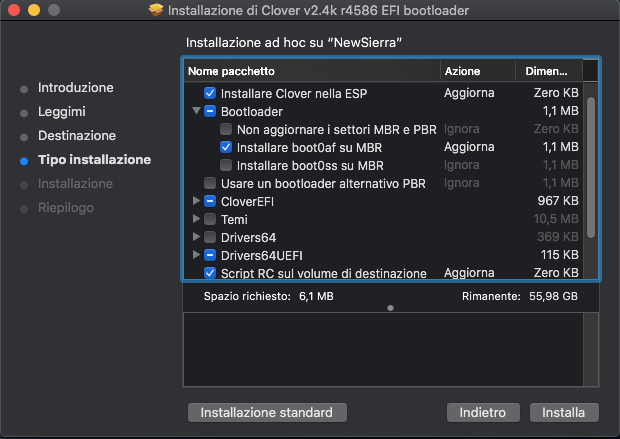The height and width of the screenshot is (439, 620).
Task: Select the Destinazione step in sidebar
Action: (77, 136)
